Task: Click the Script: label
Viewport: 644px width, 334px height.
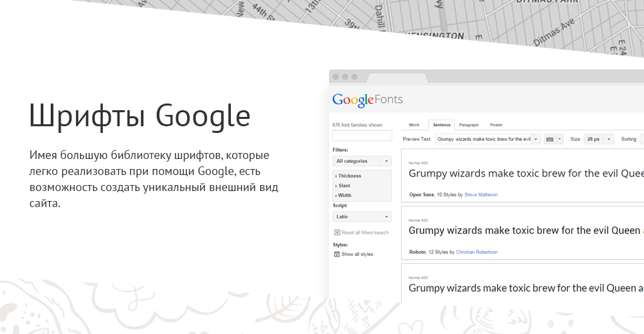Action: click(340, 205)
